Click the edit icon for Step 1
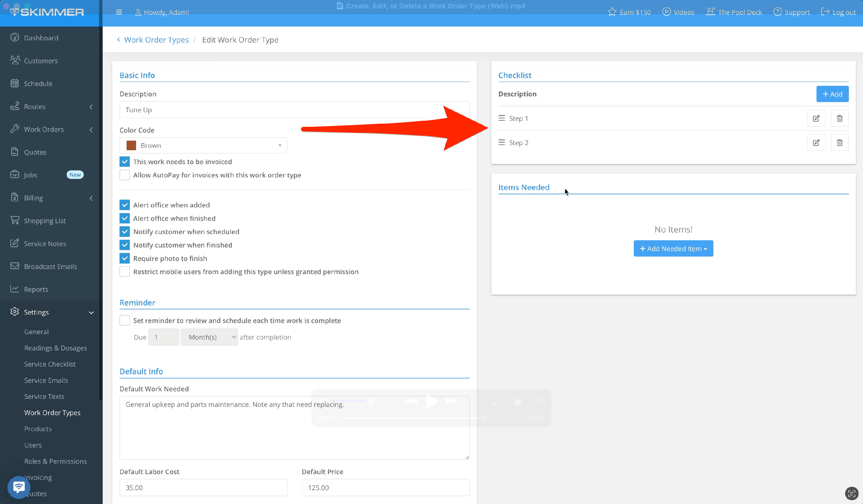 point(816,118)
